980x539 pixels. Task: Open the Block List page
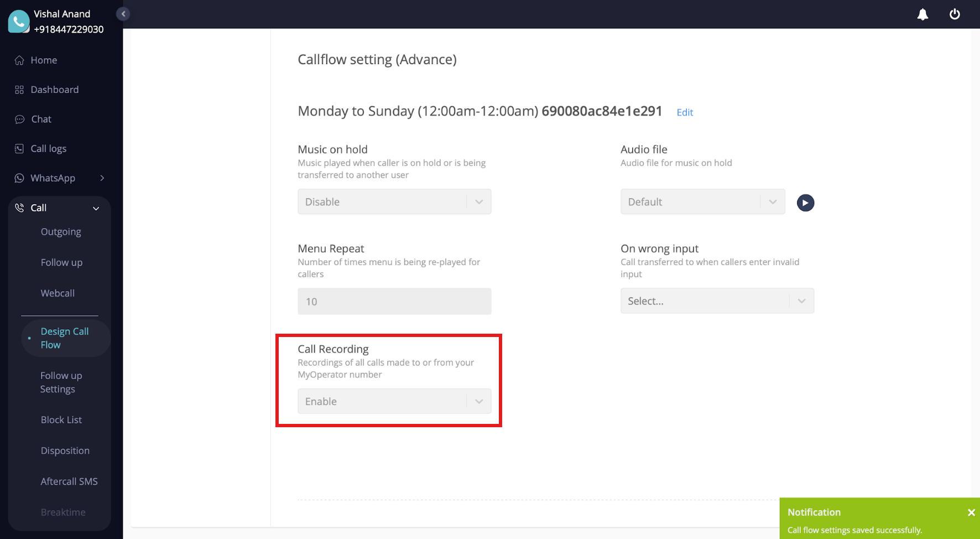coord(61,420)
